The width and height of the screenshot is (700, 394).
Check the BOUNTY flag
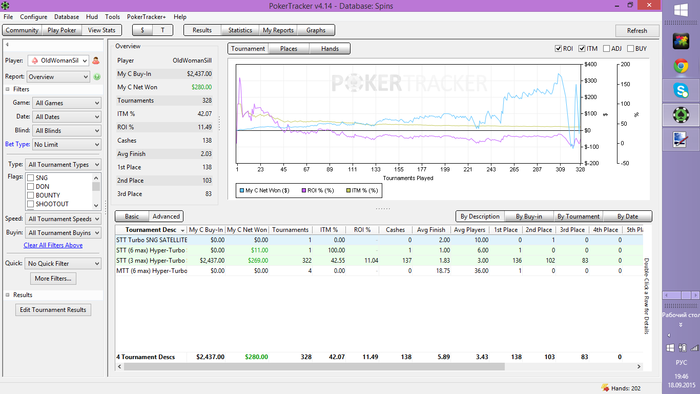30,195
